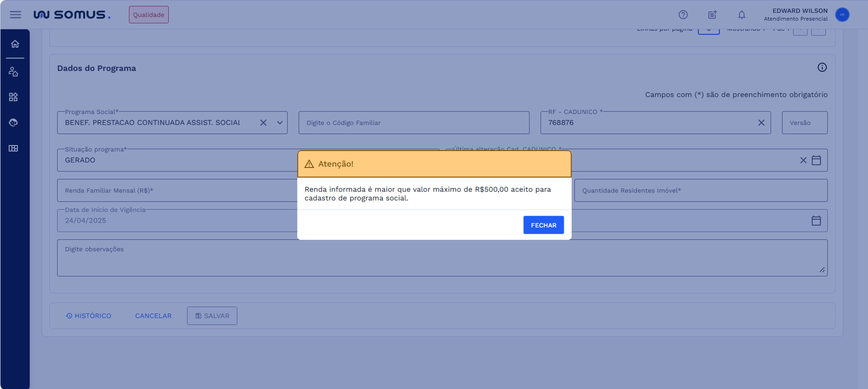Select the widgets grid sidebar icon
The width and height of the screenshot is (868, 389).
pos(13,97)
